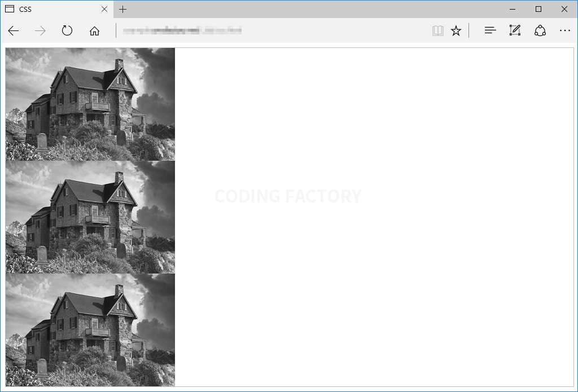
Task: Select the CSS browser tab
Action: coord(57,9)
